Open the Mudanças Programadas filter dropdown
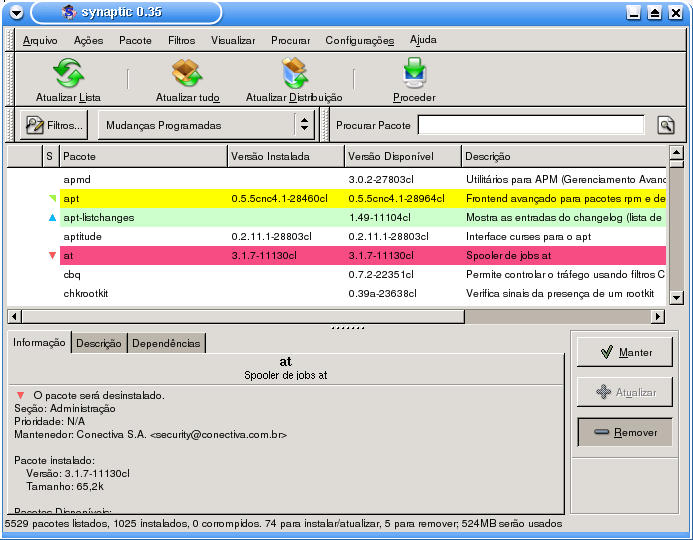Screen dimensions: 693x540 [206, 125]
